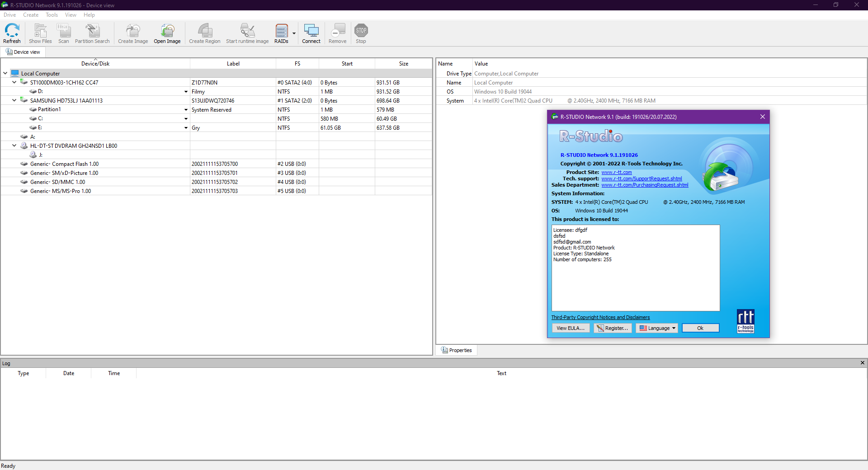Collapse the SAMSUNG HD753LJ drive node

tap(14, 100)
